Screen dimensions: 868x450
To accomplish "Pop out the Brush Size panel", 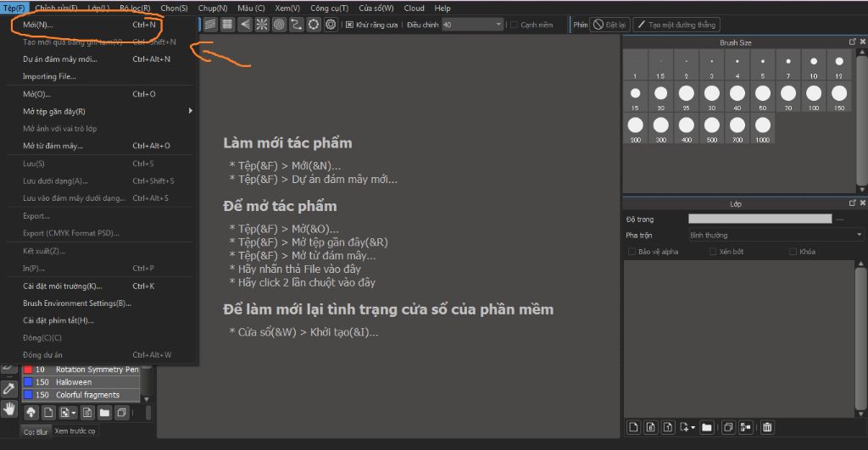I will click(853, 42).
